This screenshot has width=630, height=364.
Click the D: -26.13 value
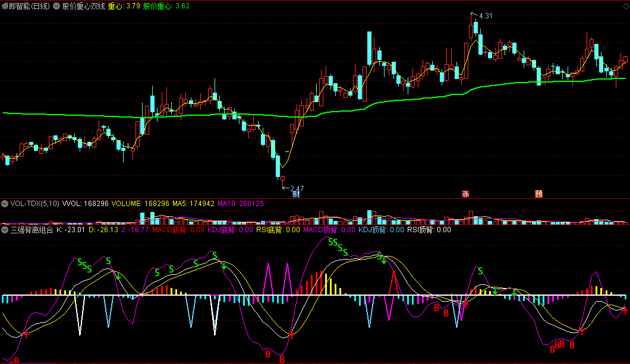click(103, 230)
